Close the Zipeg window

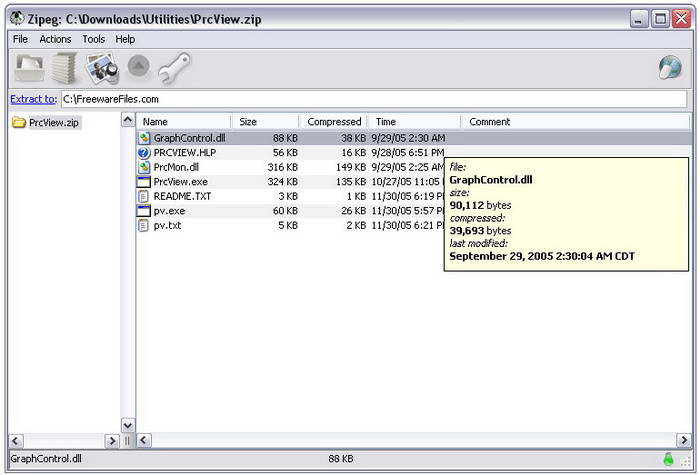(x=682, y=19)
